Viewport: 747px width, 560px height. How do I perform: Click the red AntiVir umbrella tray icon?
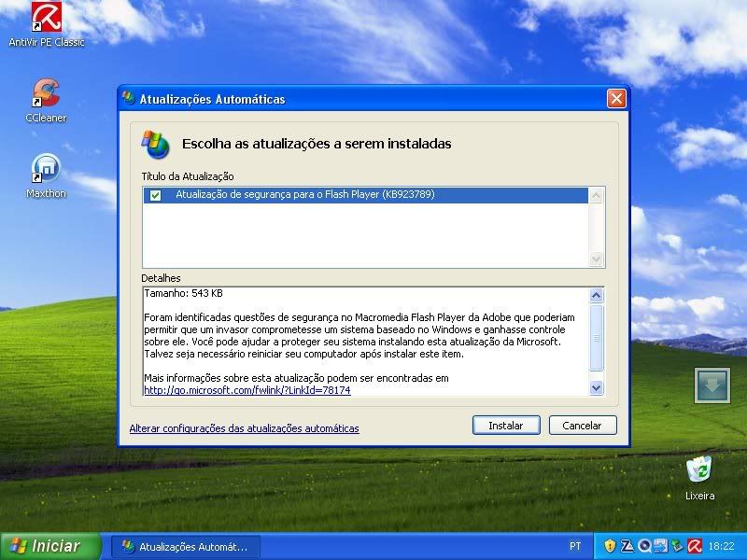(695, 546)
